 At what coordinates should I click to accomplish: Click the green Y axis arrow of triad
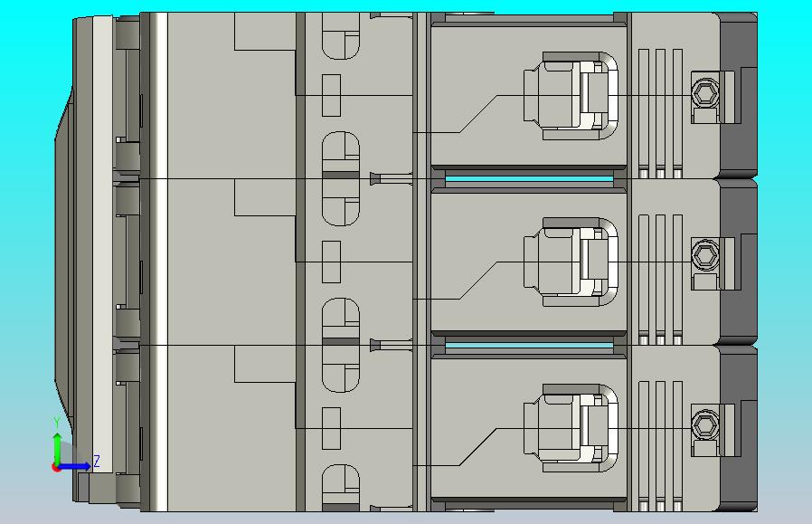point(57,448)
